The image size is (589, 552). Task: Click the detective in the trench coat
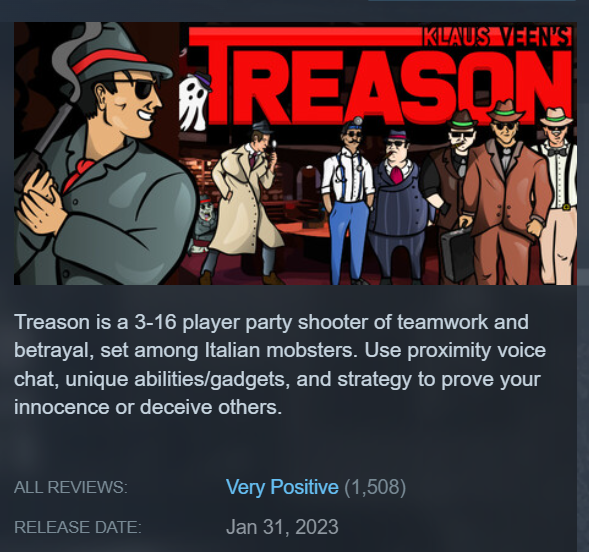(x=244, y=203)
